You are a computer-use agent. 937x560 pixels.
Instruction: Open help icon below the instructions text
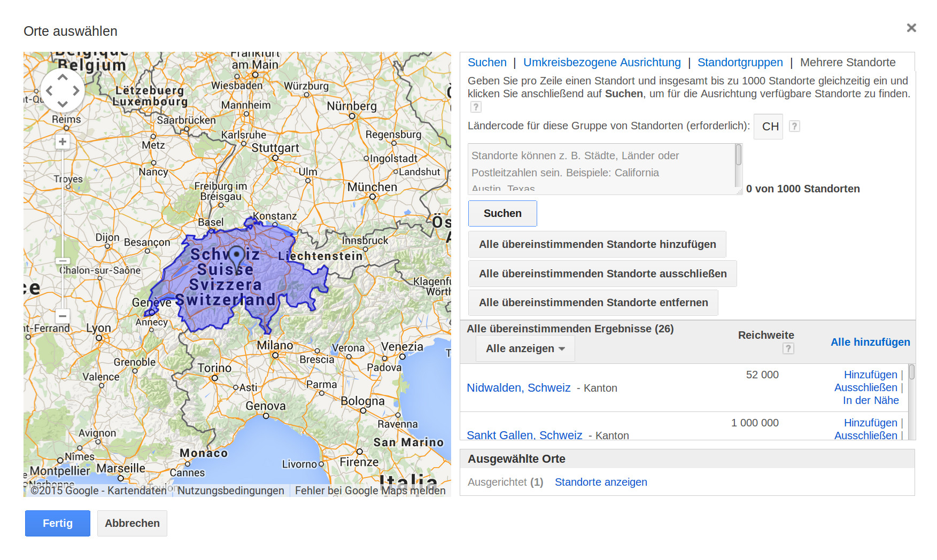click(x=476, y=107)
